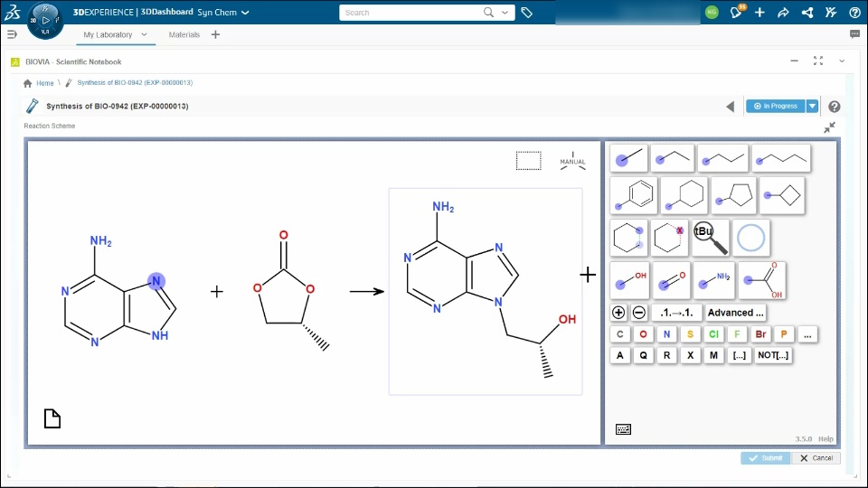
Task: Expand My Laboratory tab dropdown
Action: click(144, 34)
